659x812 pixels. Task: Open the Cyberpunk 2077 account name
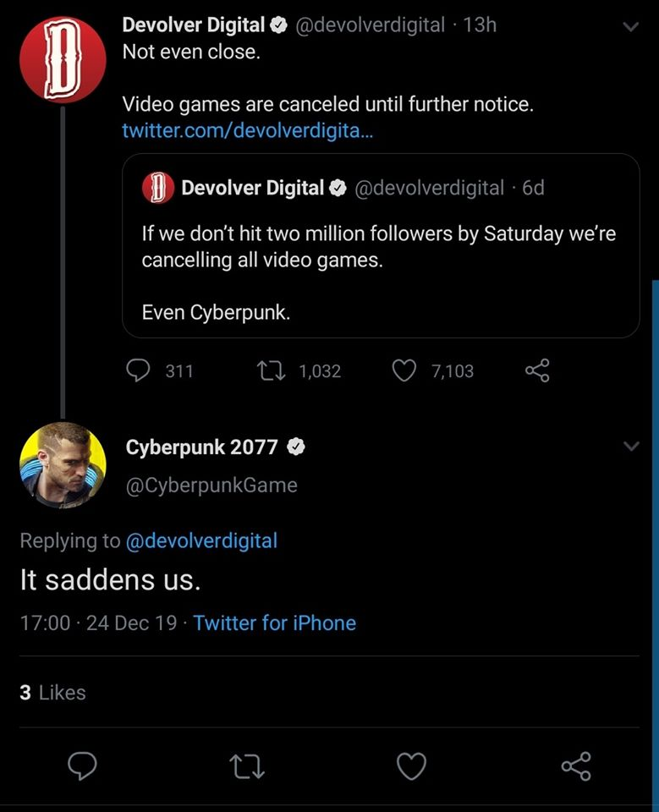point(201,447)
